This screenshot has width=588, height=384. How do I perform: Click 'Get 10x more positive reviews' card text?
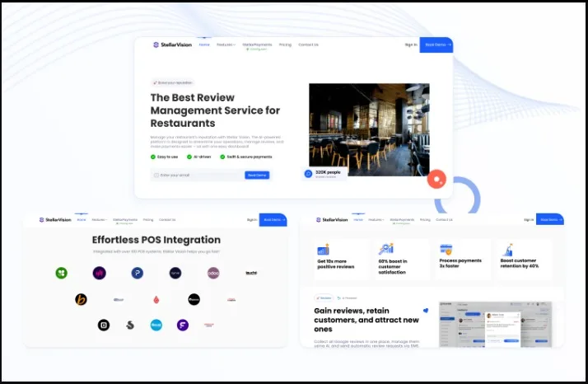[336, 264]
